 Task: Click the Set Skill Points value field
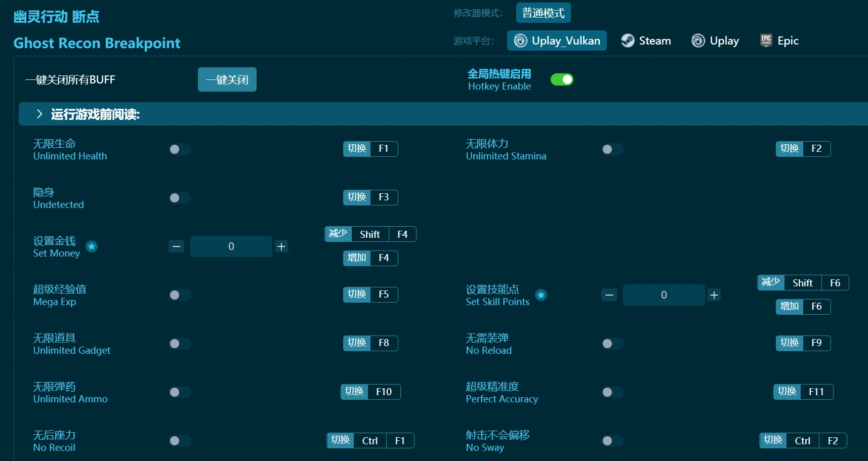click(664, 295)
